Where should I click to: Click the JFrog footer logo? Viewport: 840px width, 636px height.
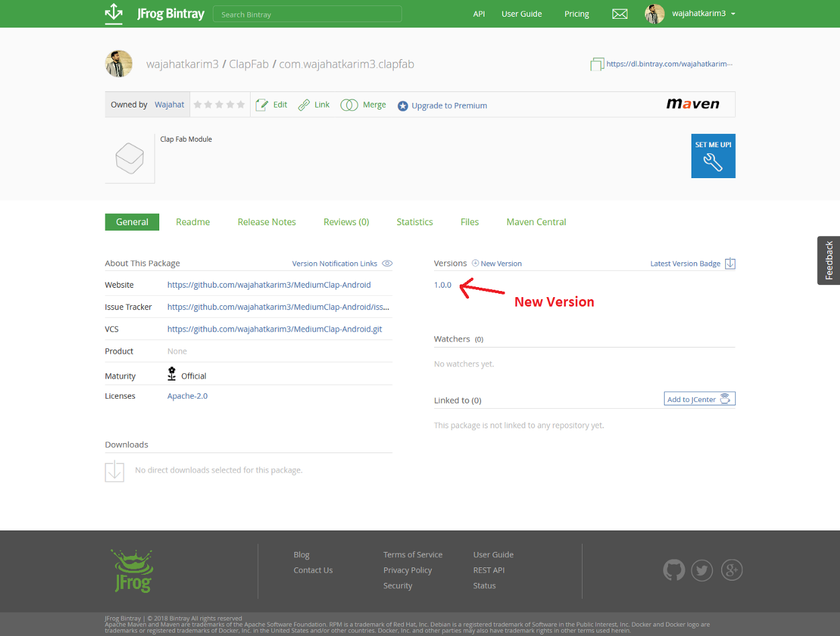132,571
